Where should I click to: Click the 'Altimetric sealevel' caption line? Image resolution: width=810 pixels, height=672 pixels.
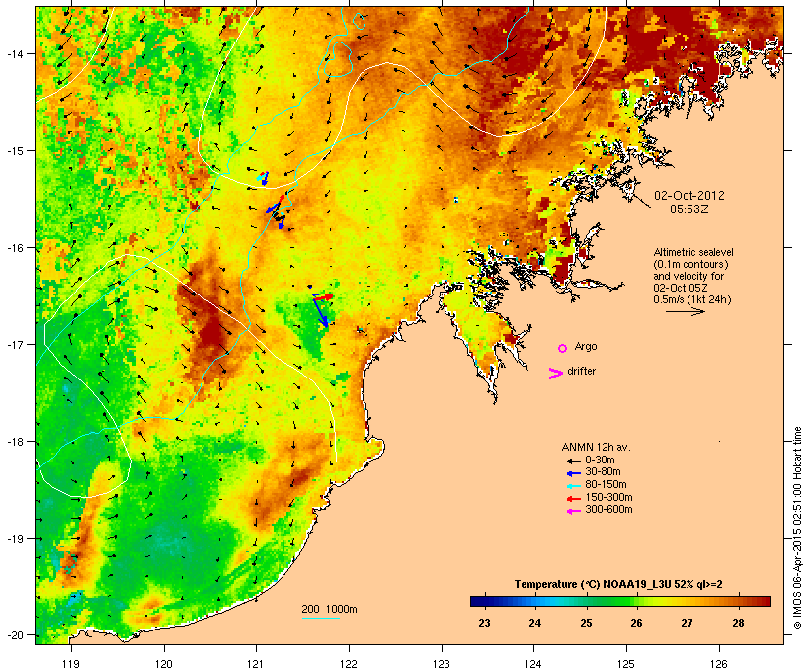click(693, 252)
